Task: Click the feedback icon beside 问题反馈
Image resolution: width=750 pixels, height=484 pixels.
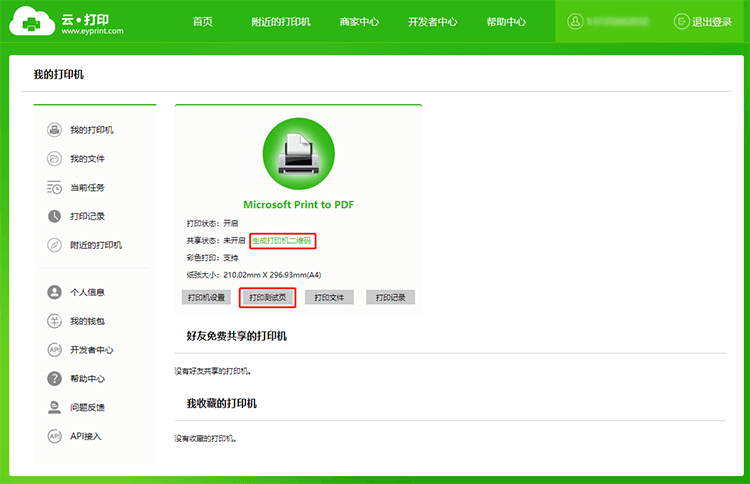Action: click(55, 407)
